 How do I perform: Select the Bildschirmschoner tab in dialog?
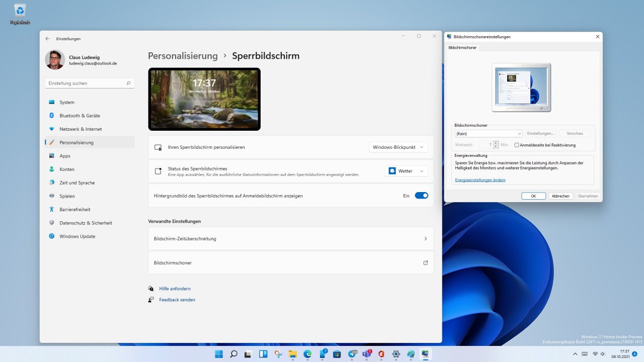(462, 48)
